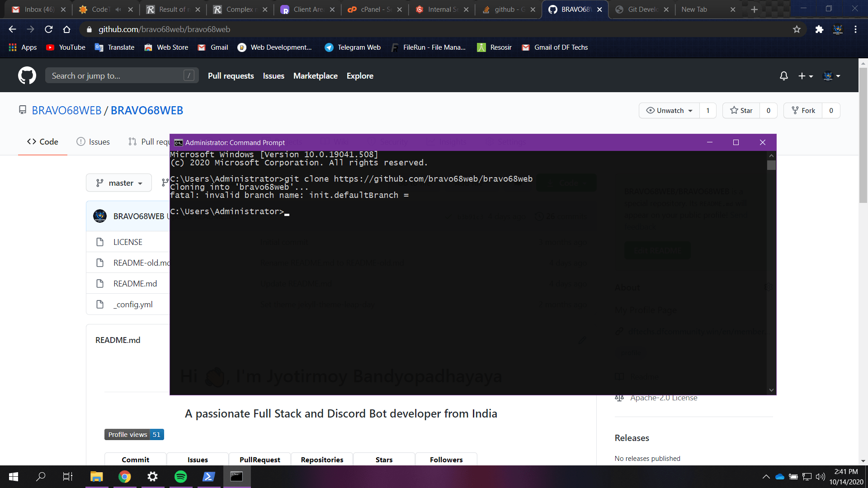The image size is (868, 488).
Task: Click the repository book icon beside BRAVO68WEB
Action: click(x=23, y=110)
